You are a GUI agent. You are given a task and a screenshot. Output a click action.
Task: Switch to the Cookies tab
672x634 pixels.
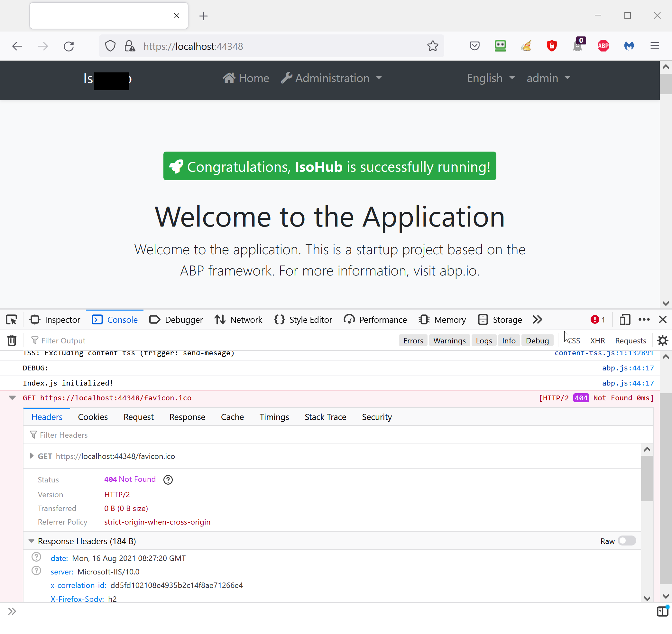tap(93, 417)
